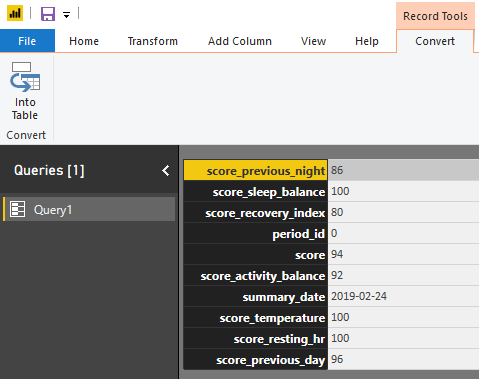The image size is (479, 379).
Task: Open the Quick Access Toolbar dropdown arrow
Action: (x=67, y=15)
